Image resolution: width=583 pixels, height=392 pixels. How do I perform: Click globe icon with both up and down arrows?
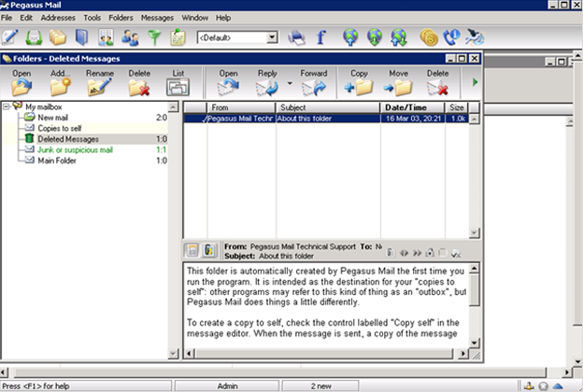tap(399, 37)
